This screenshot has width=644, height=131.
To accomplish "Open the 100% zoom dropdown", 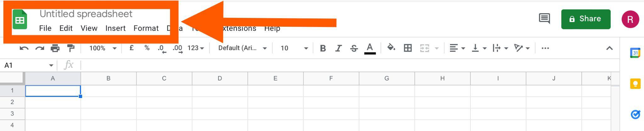I will click(x=103, y=48).
